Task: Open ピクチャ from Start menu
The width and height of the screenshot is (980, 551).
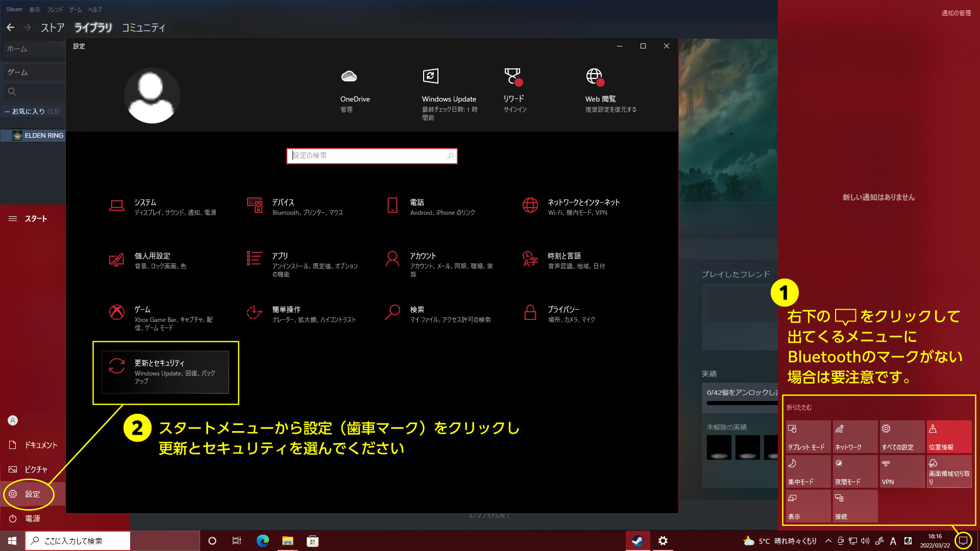Action: (x=33, y=469)
